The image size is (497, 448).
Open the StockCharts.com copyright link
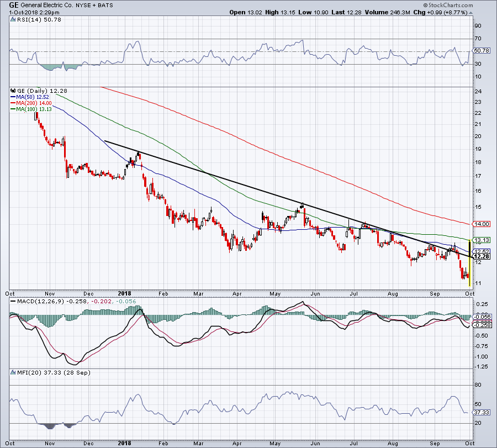pyautogui.click(x=448, y=5)
